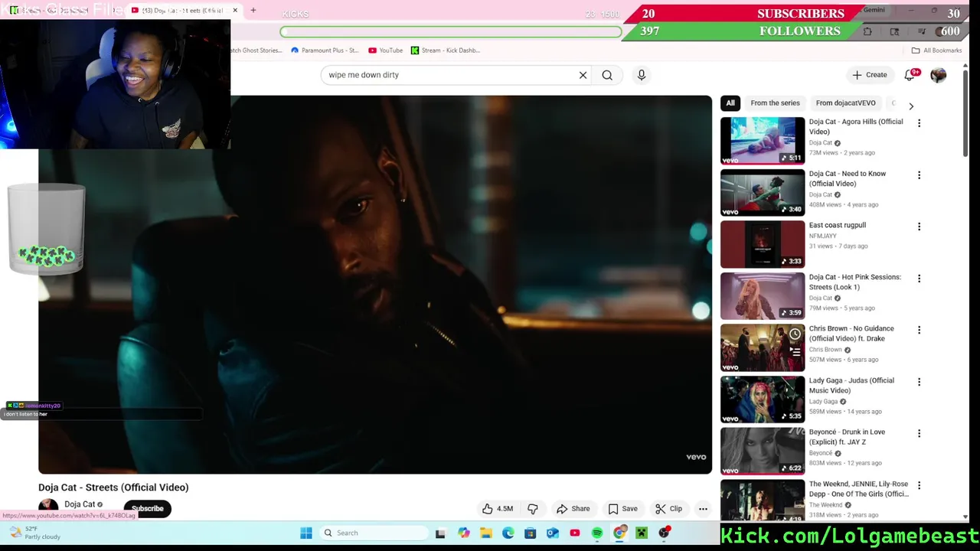Open more actions menu beside Clip
This screenshot has width=980, height=551.
point(703,509)
